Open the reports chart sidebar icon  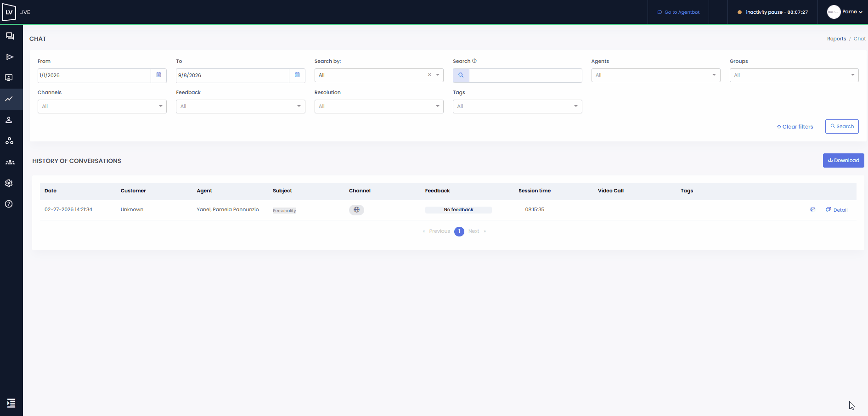coord(9,99)
